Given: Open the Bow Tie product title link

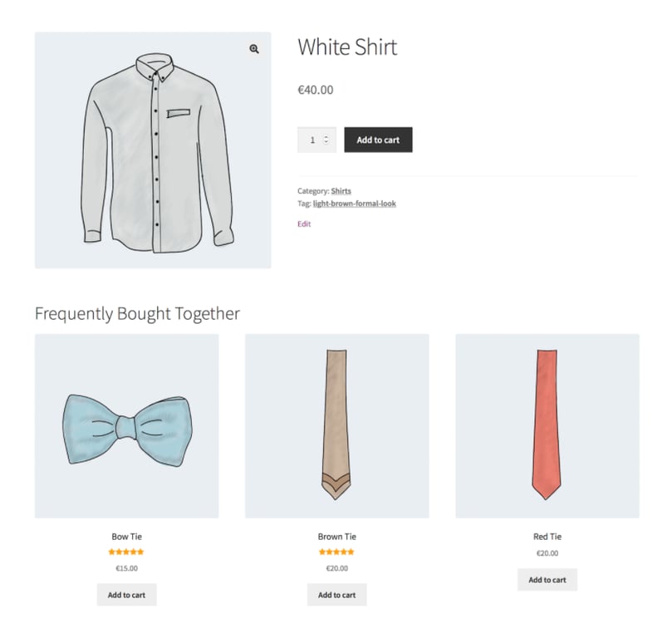Looking at the screenshot, I should click(125, 536).
